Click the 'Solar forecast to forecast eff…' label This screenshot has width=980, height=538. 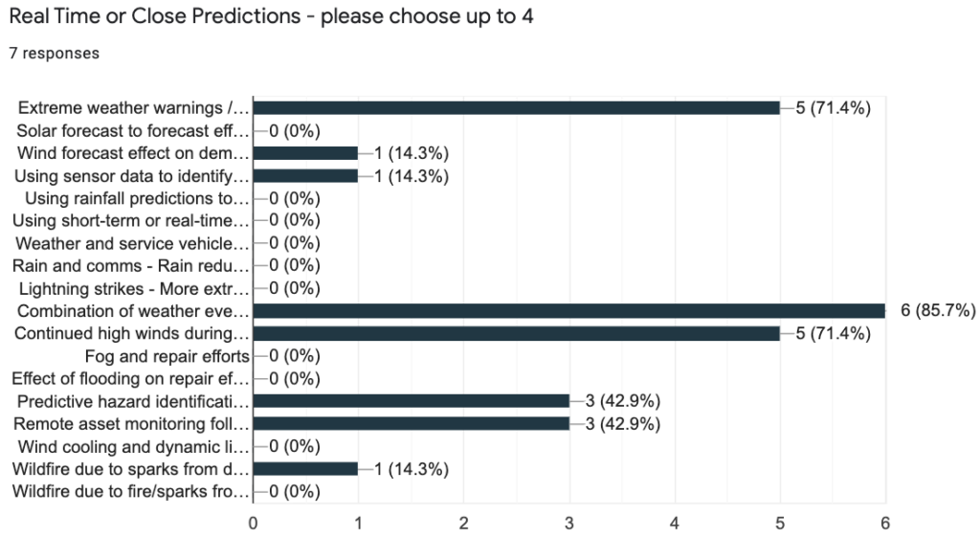point(132,130)
